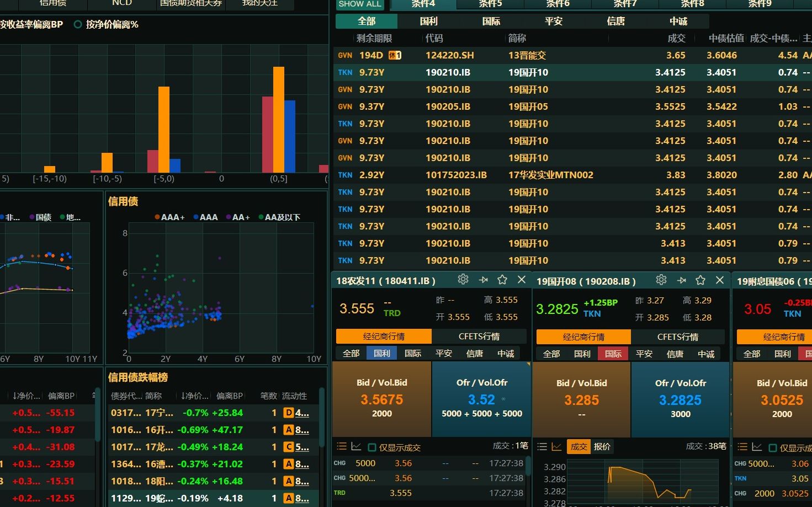Sort 信用债跌幅榜 by 流动性 column

294,396
